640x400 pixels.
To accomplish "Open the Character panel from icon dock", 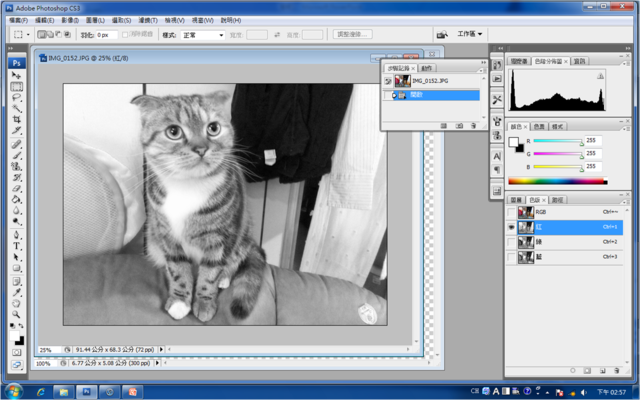I will 497,156.
